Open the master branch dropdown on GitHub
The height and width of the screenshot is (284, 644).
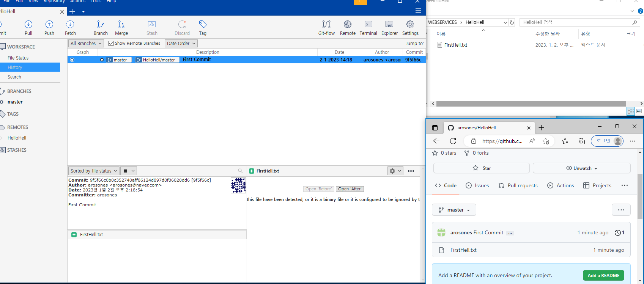(454, 210)
